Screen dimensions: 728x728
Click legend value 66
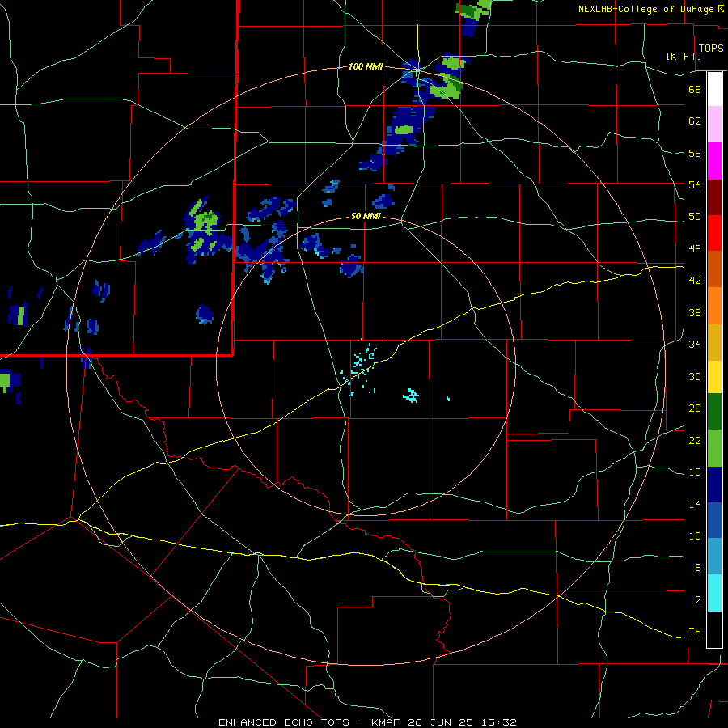(x=695, y=89)
